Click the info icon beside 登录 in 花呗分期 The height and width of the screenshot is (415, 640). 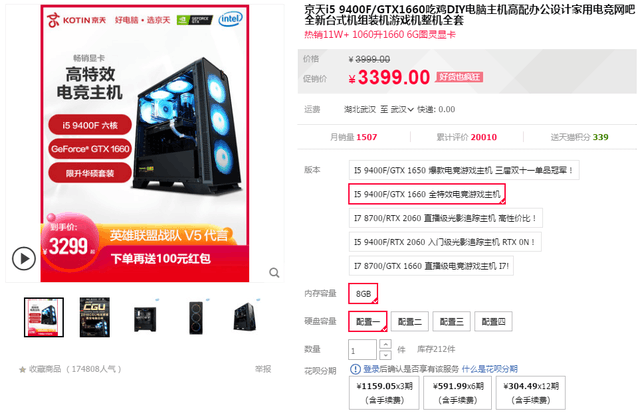[355, 369]
